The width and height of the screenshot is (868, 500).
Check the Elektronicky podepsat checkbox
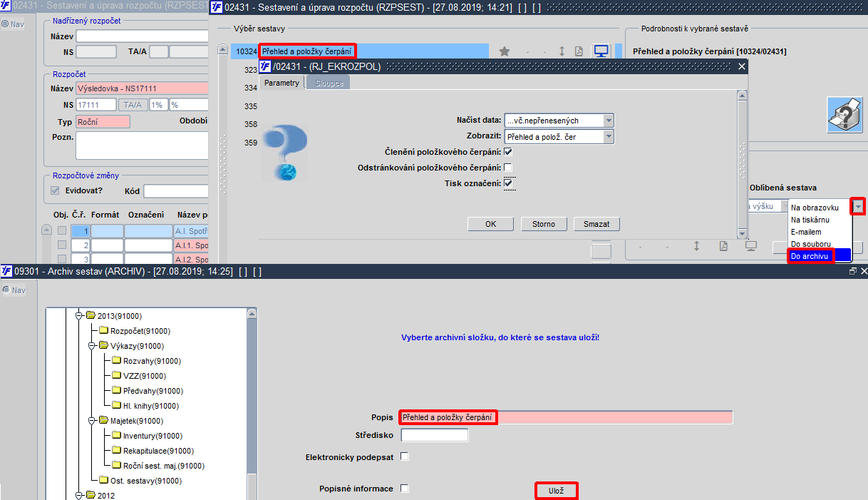pos(405,456)
